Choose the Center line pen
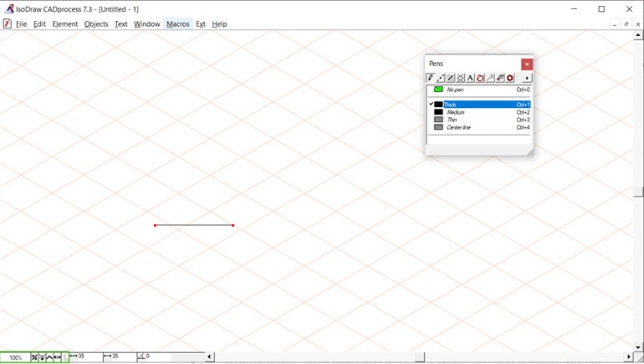 click(479, 127)
